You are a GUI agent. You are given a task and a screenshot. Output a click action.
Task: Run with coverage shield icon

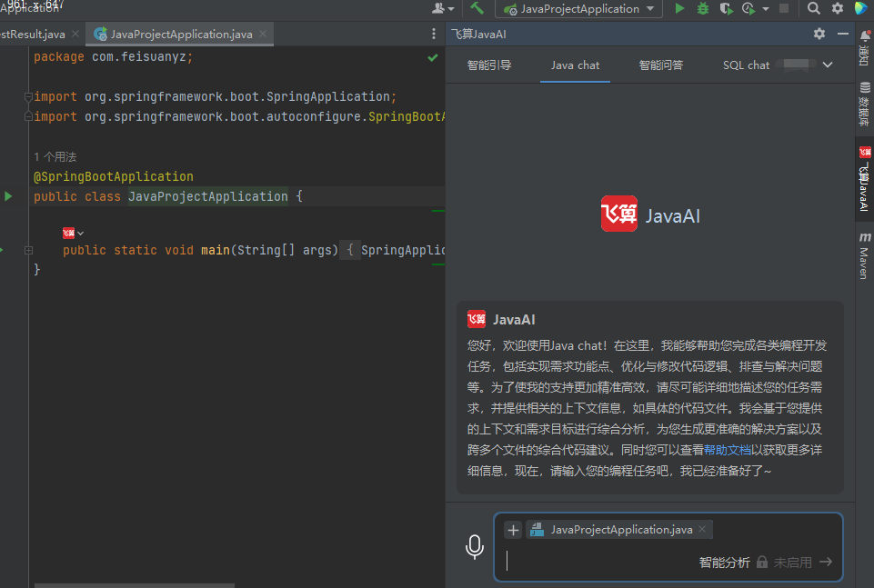pos(725,8)
